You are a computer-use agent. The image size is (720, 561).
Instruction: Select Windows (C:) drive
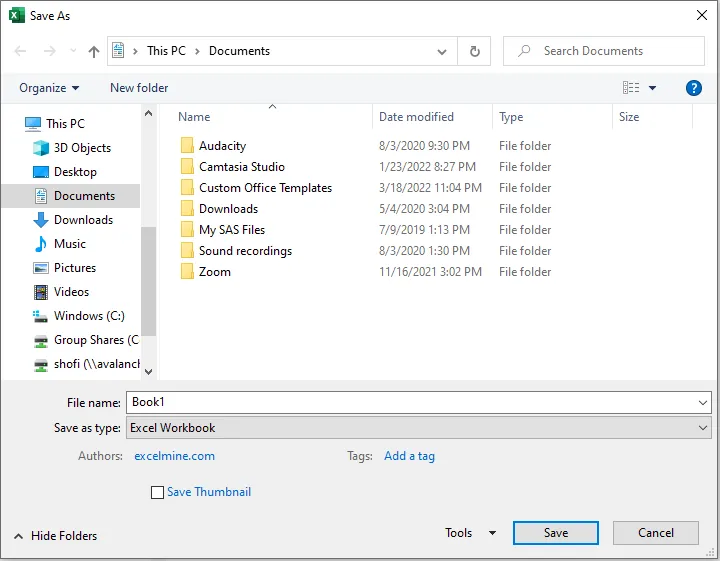pyautogui.click(x=89, y=316)
